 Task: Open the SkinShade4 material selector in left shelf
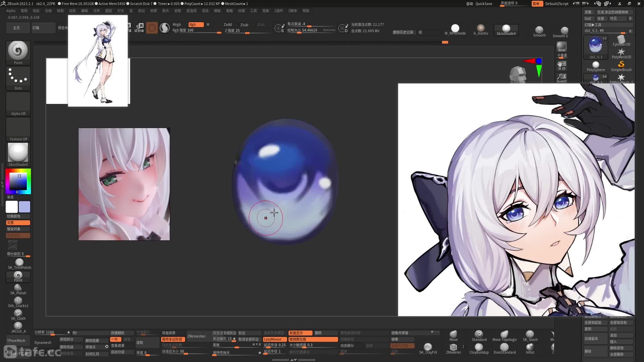[18, 155]
